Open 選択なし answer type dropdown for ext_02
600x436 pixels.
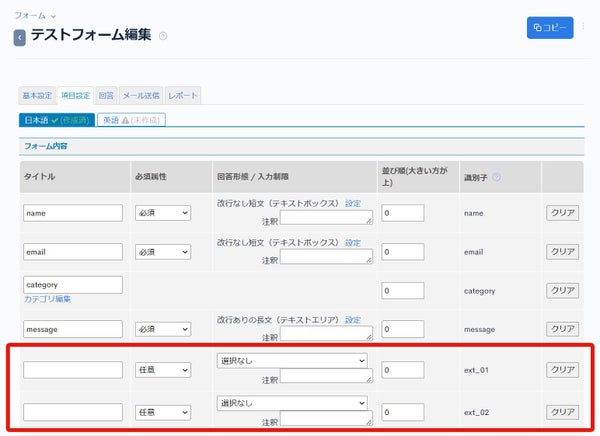(x=292, y=403)
